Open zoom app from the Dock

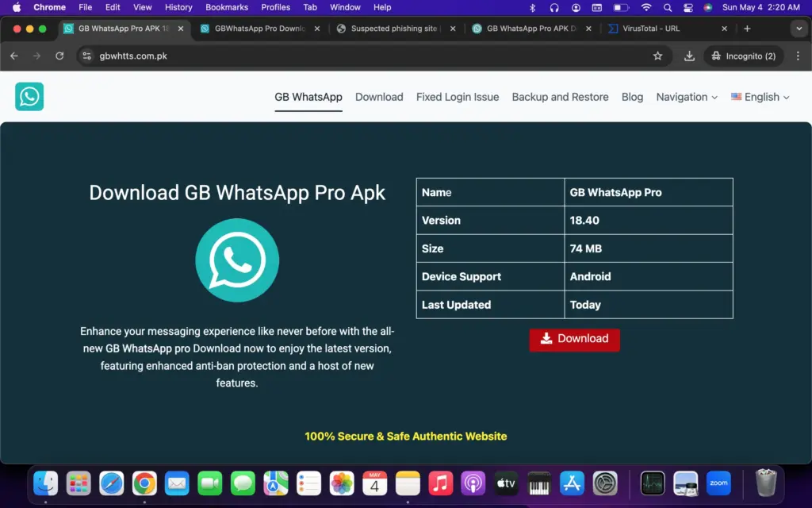coord(718,483)
